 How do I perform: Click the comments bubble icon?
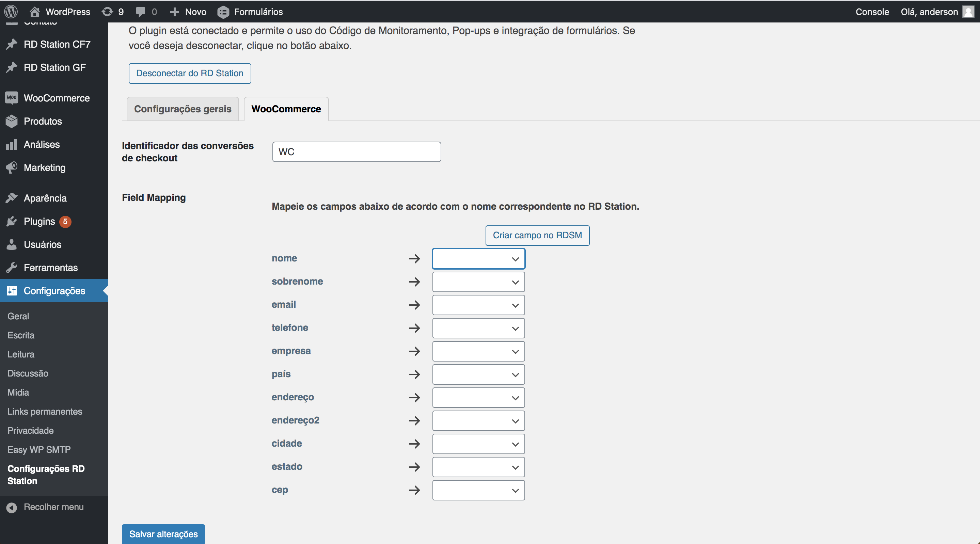[140, 12]
